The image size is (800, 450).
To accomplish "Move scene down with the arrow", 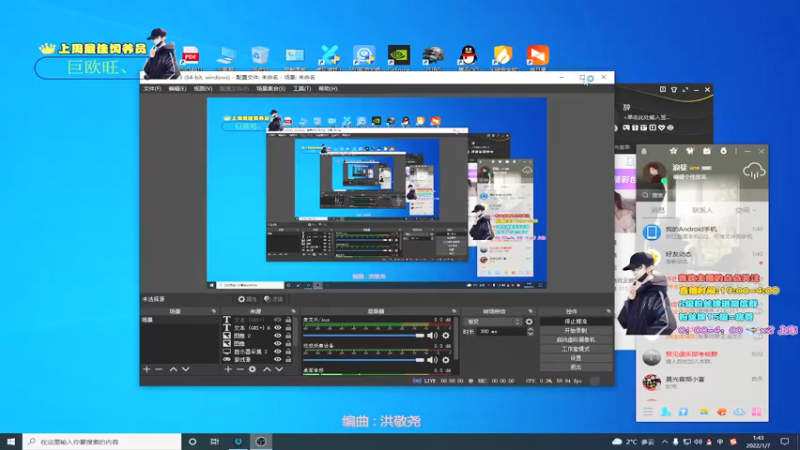I will click(x=186, y=369).
